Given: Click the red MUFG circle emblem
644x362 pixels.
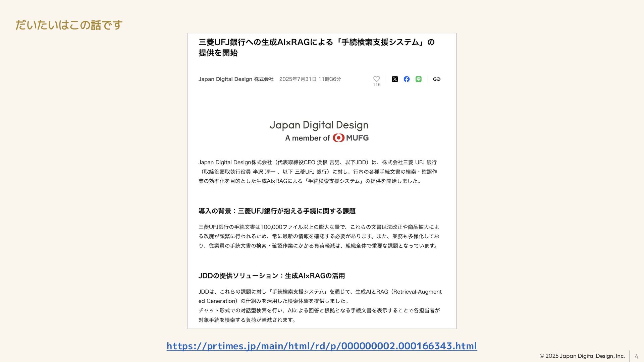Looking at the screenshot, I should pyautogui.click(x=338, y=138).
